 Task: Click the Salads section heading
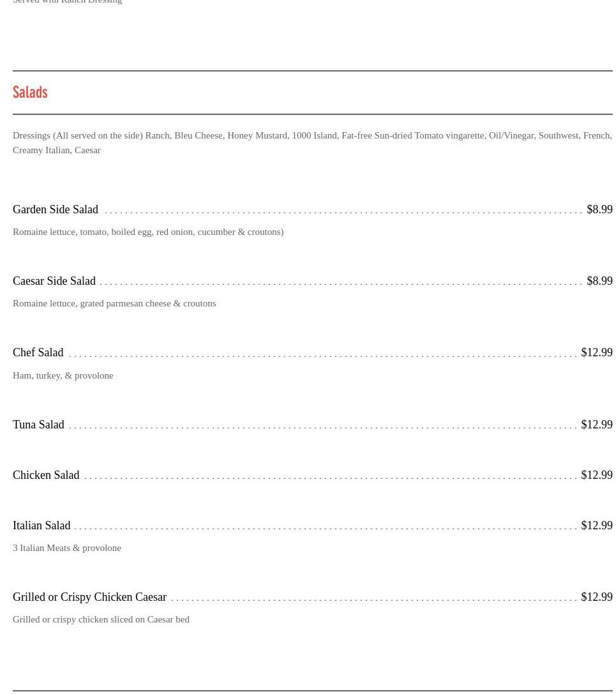[x=30, y=92]
